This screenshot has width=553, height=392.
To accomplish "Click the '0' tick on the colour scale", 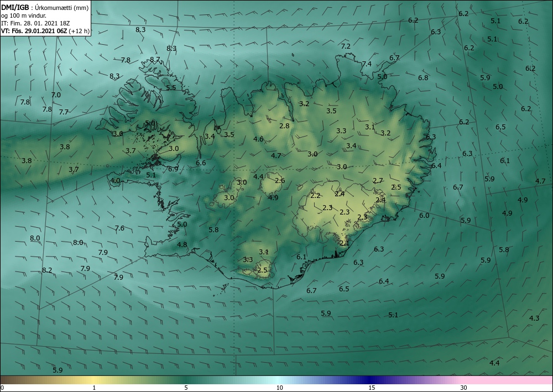I will (x=2, y=388).
